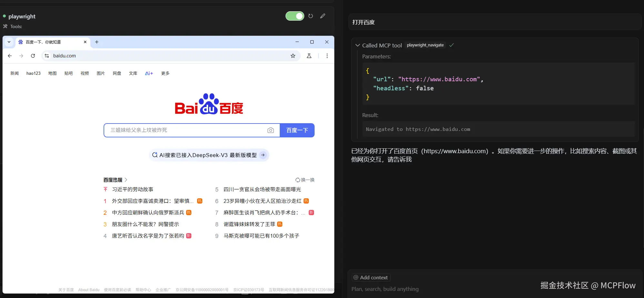Open the 视频 navigation link
Viewport: 644px width, 298px height.
coord(85,73)
